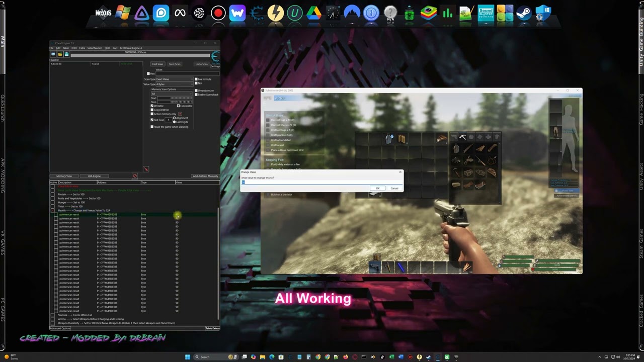Enable the Lua formula checkbox
The image size is (644, 362).
196,79
